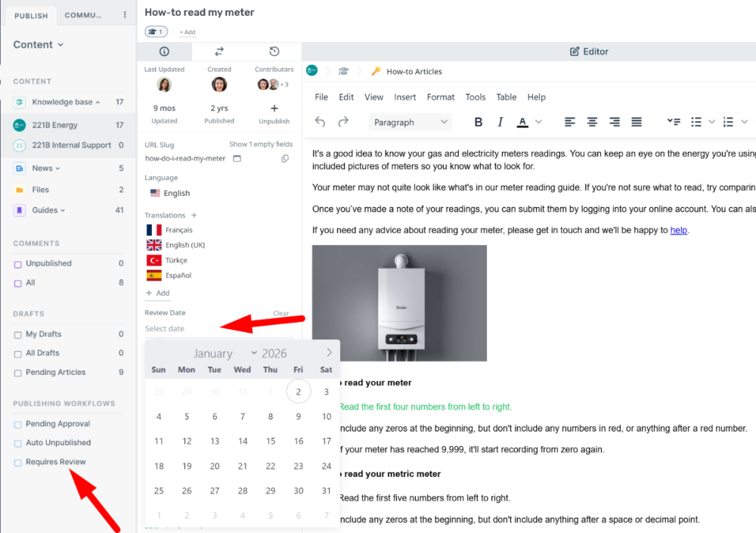Open the version history tab icon
The image size is (756, 533).
[x=274, y=51]
